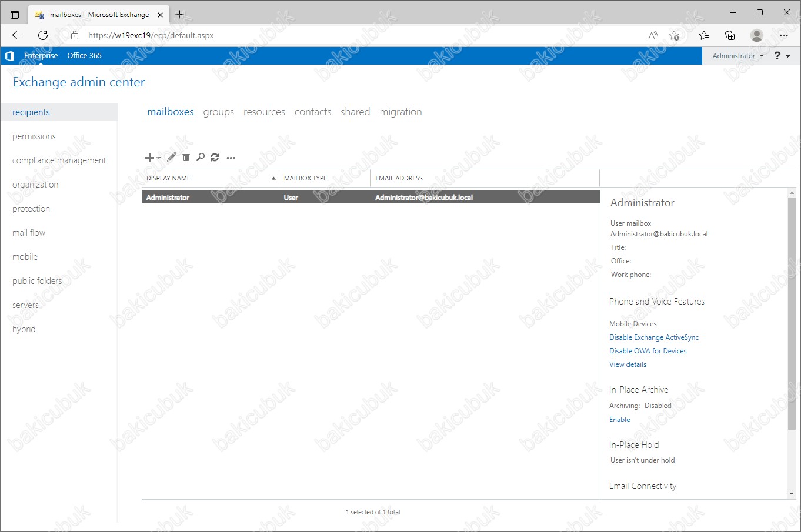The height and width of the screenshot is (532, 801).
Task: Open the contacts tab
Action: pyautogui.click(x=313, y=112)
